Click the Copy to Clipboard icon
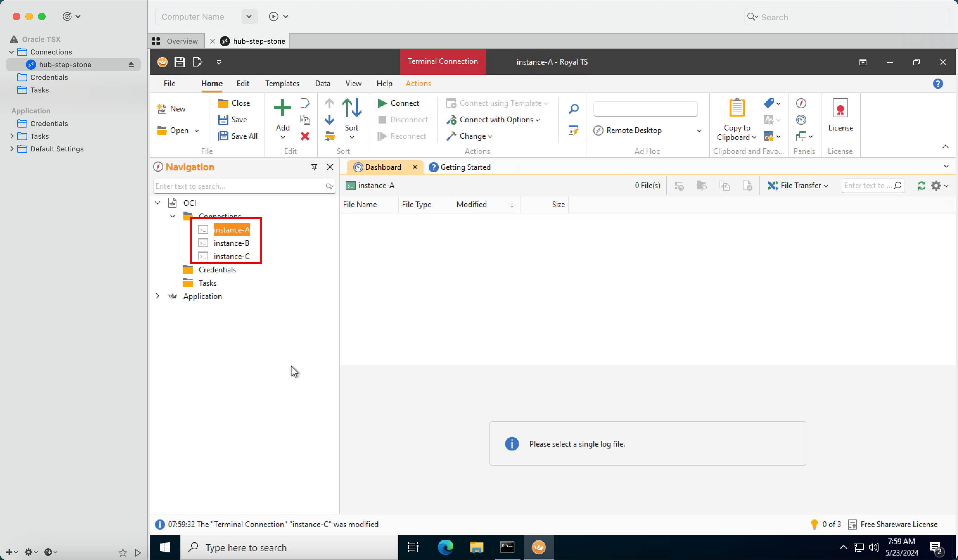The width and height of the screenshot is (958, 560). click(736, 108)
